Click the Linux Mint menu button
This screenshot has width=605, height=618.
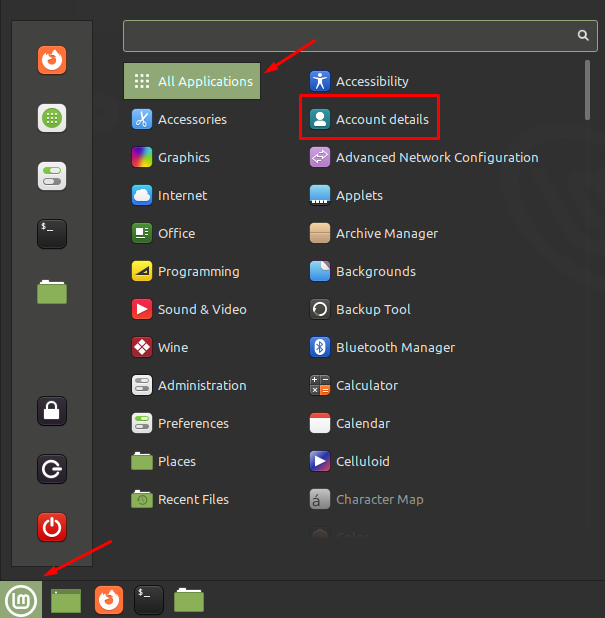[x=21, y=600]
